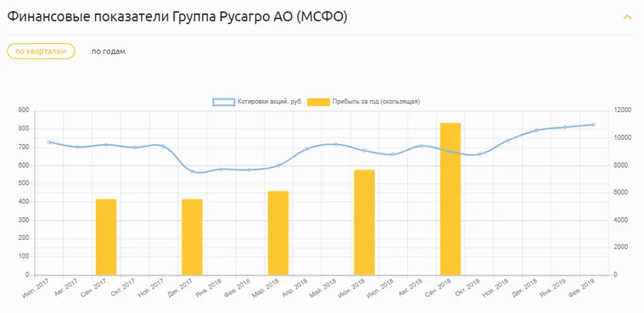644x313 pixels.
Task: Select the stock quote point for Окт. 2018
Action: pyautogui.click(x=479, y=154)
